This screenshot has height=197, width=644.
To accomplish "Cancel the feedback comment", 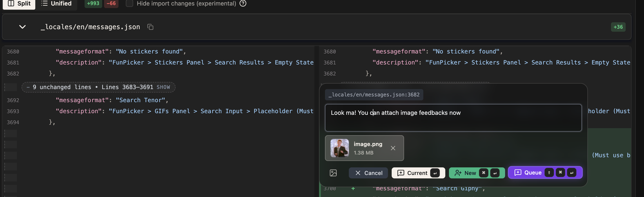I will coord(368,173).
